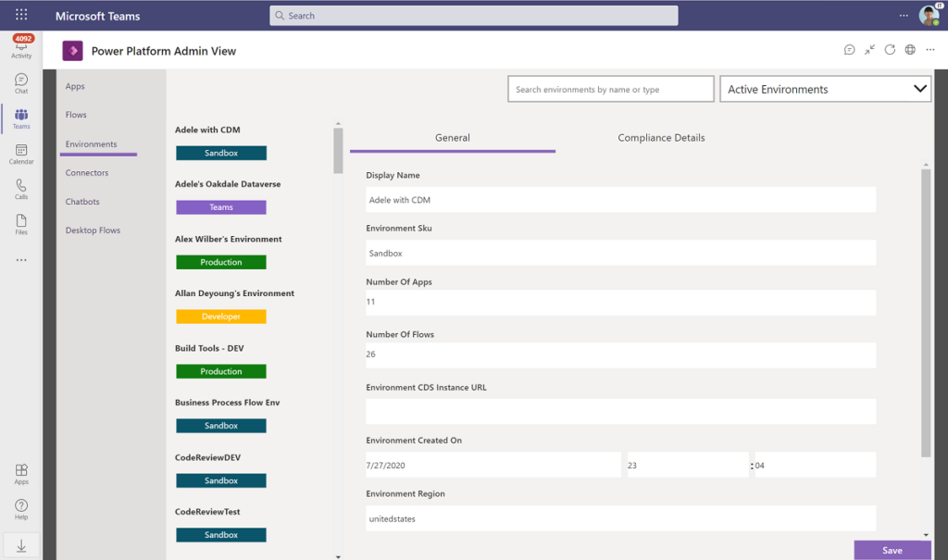
Task: Collapse the app to its tab
Action: 869,50
